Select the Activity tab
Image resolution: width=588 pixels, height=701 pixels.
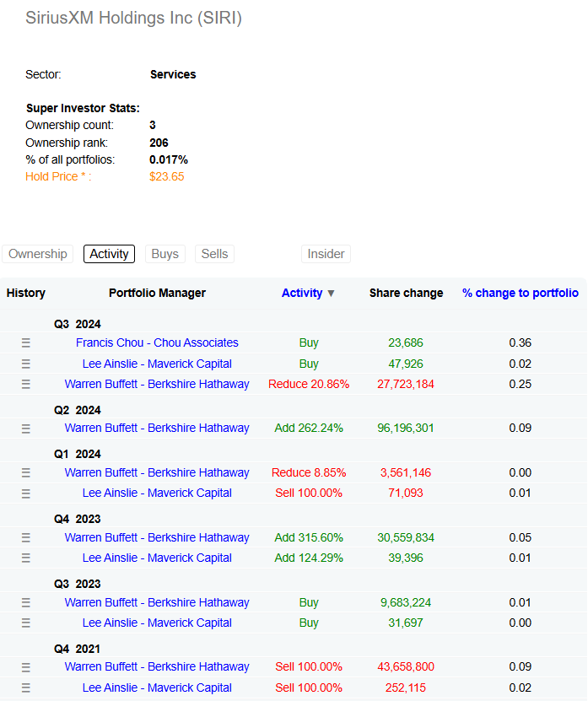pos(109,254)
